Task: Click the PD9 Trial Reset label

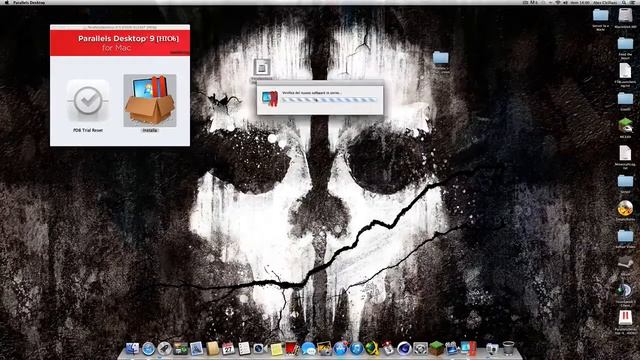Action: pos(88,130)
